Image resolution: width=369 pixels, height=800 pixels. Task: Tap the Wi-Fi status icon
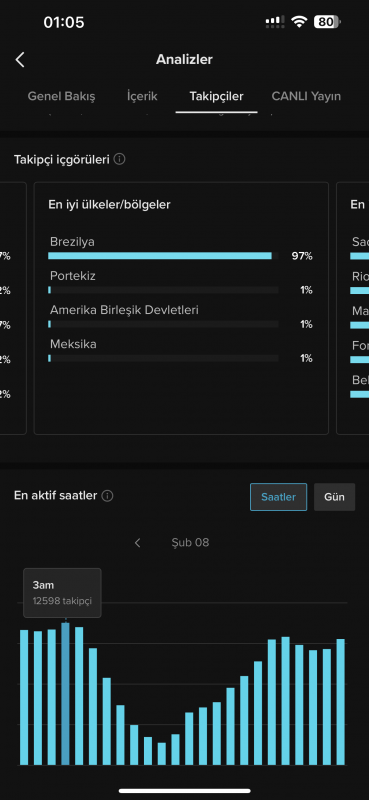point(298,22)
